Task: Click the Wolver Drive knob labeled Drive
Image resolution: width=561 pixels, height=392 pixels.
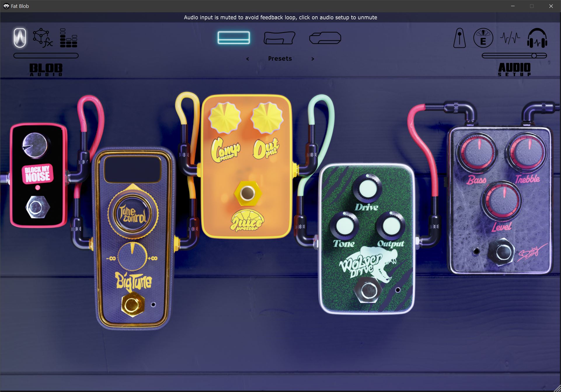Action: 367,188
